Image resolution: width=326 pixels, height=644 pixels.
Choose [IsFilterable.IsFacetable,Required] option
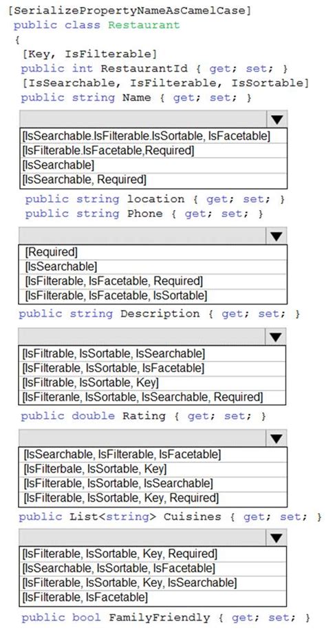click(x=153, y=150)
